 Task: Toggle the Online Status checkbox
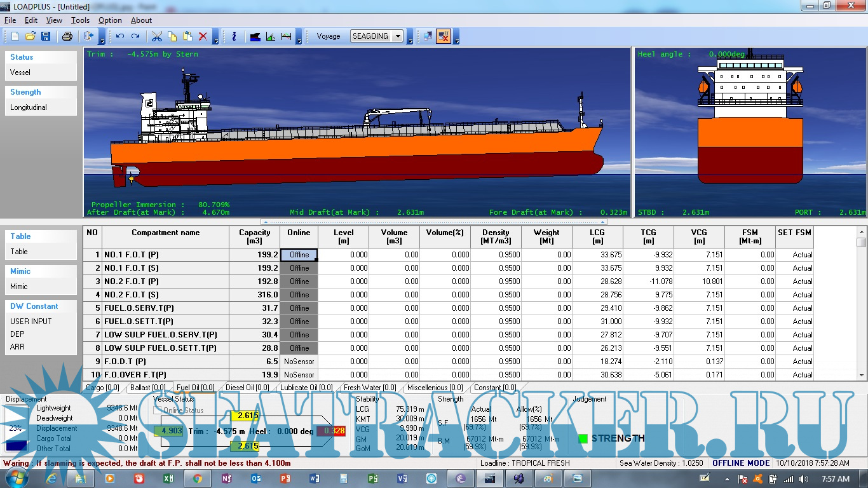158,410
